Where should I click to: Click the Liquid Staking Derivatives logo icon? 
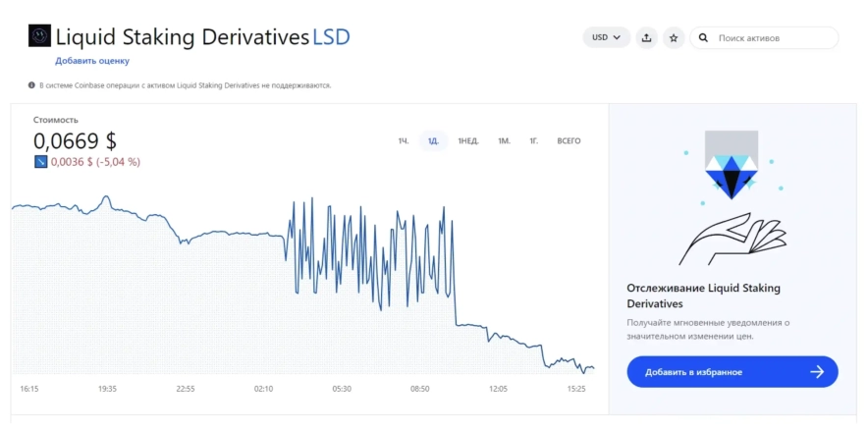point(39,36)
